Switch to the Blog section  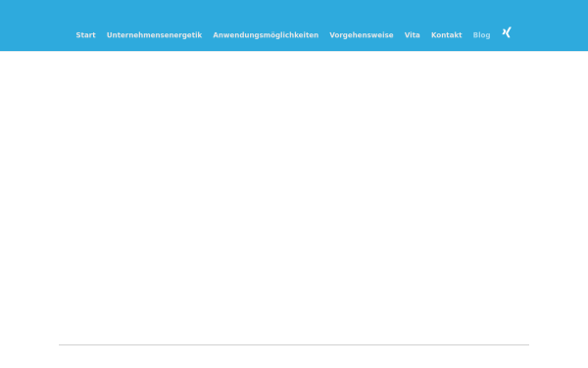click(x=481, y=35)
